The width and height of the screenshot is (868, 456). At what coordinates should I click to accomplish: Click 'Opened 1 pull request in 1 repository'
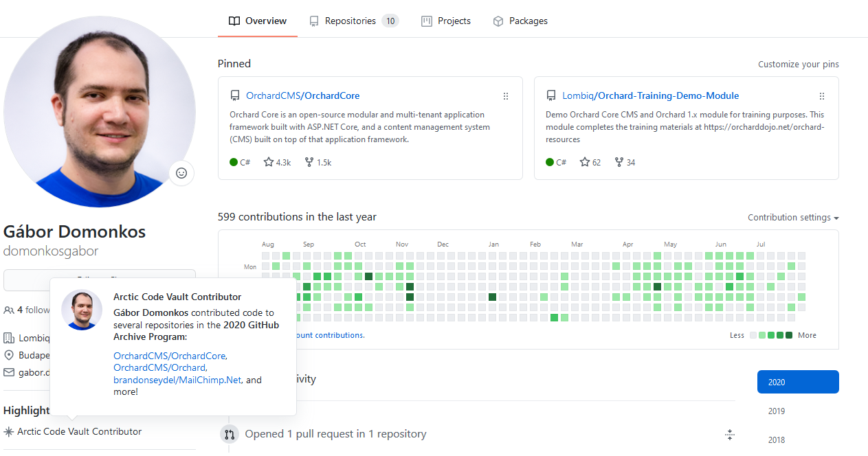[x=336, y=434]
